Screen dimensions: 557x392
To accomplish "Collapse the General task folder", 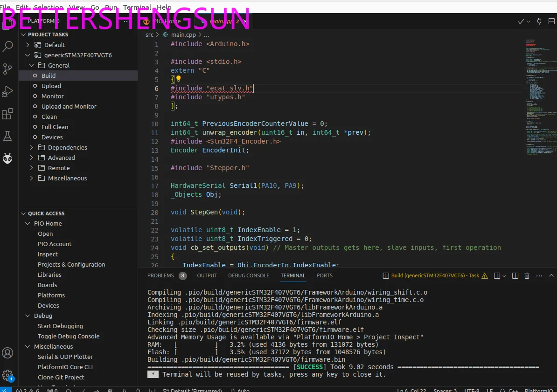I will [32, 65].
